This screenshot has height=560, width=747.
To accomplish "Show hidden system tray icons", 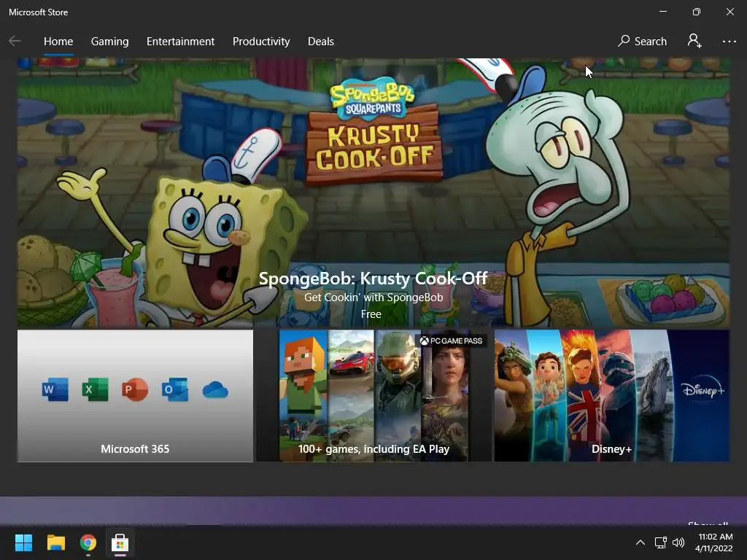I will coord(640,542).
